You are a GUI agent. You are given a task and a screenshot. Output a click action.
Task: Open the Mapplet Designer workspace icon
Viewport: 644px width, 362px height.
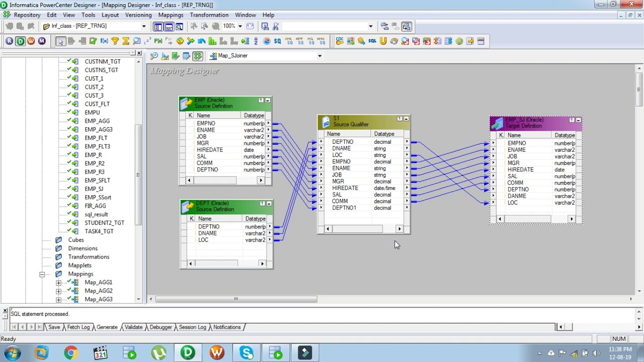click(186, 56)
